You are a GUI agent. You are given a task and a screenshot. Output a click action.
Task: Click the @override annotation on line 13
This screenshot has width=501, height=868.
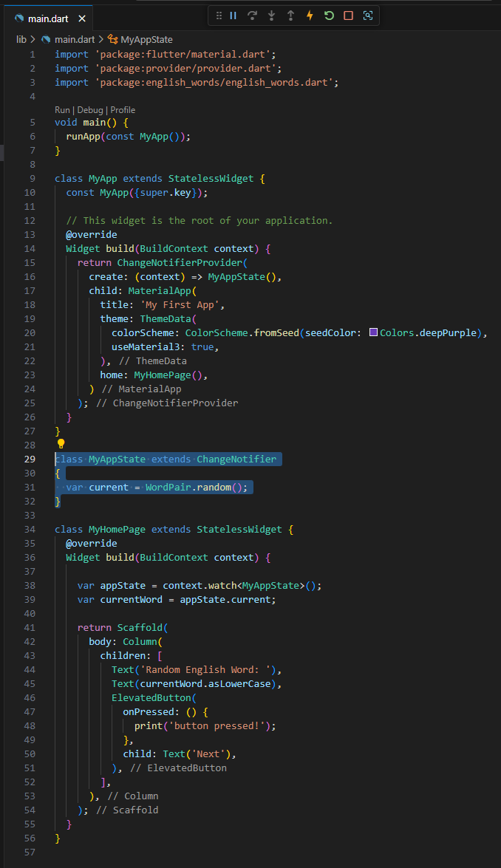(92, 234)
